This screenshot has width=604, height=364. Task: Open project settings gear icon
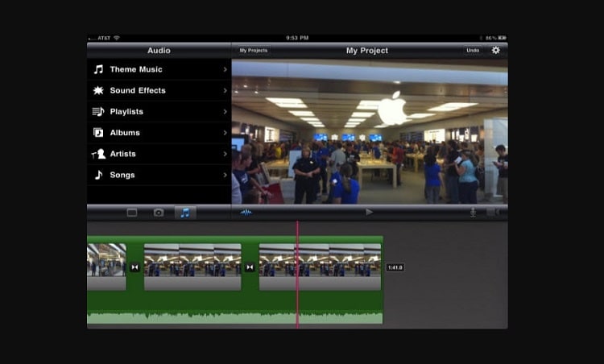[496, 50]
